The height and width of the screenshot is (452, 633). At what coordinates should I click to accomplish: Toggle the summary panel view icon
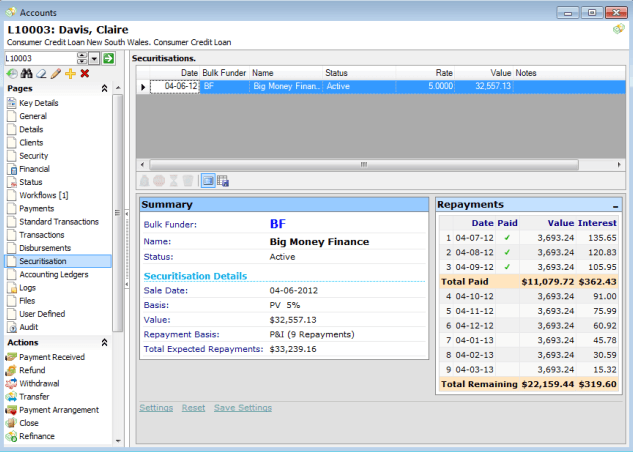(208, 181)
